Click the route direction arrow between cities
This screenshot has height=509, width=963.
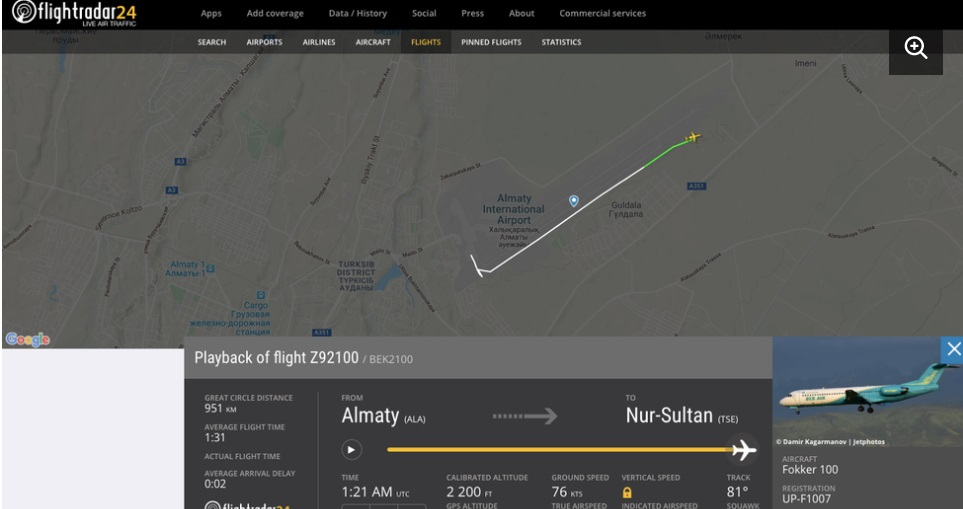click(524, 416)
